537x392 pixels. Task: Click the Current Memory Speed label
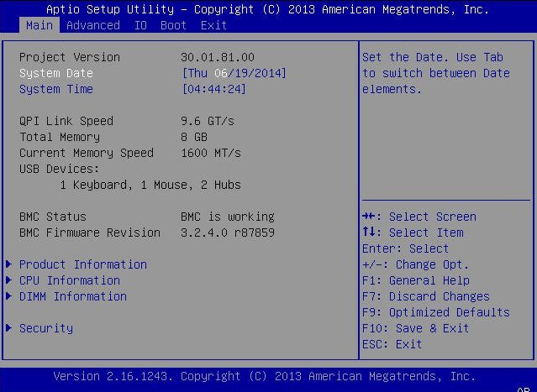coord(87,153)
